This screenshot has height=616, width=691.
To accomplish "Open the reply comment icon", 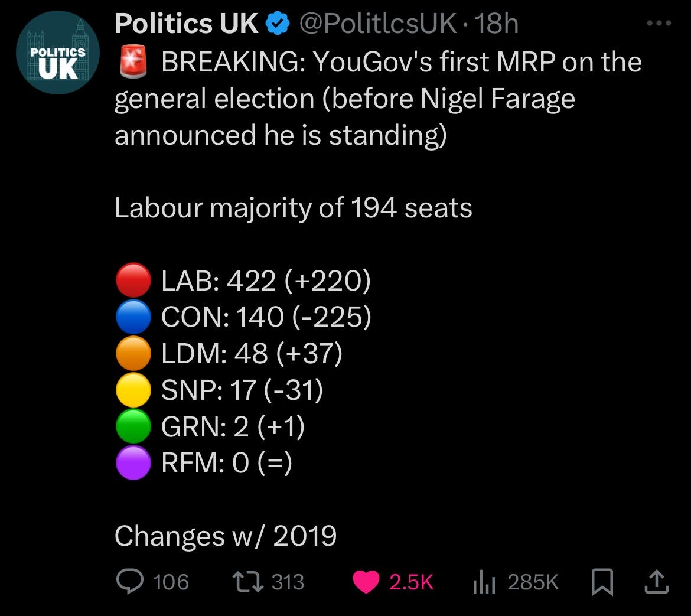I will [129, 581].
